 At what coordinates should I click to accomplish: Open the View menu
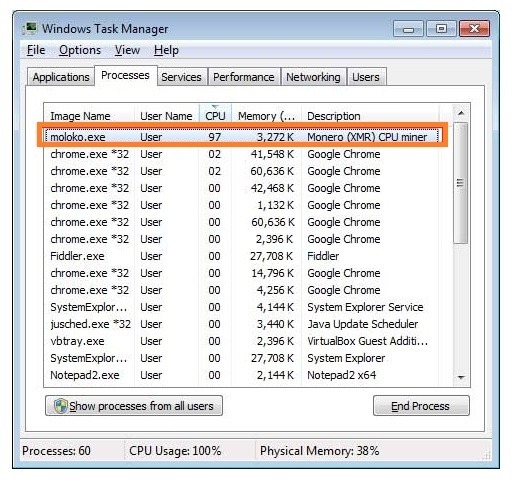(x=127, y=50)
